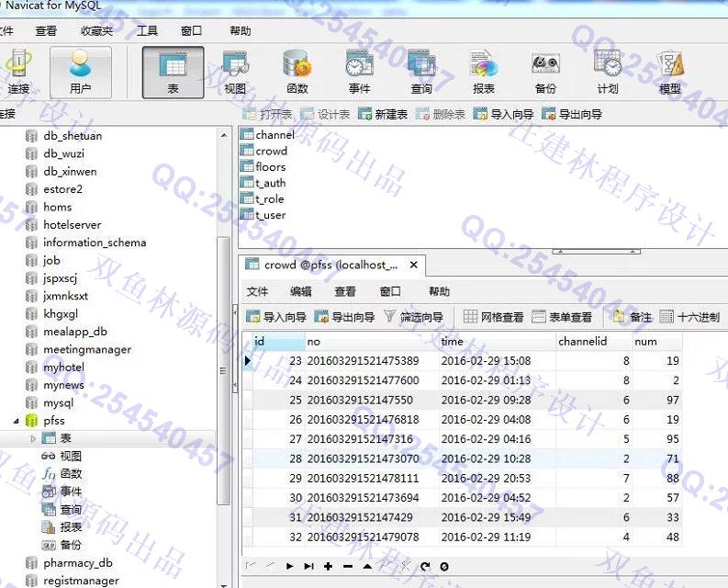Click the num column header

click(x=657, y=341)
